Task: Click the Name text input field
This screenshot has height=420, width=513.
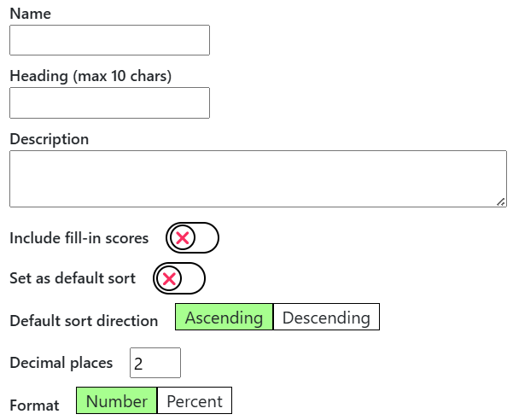Action: click(x=109, y=40)
